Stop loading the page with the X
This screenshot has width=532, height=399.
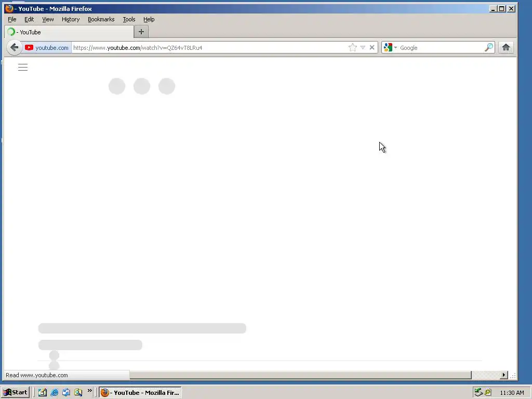372,47
